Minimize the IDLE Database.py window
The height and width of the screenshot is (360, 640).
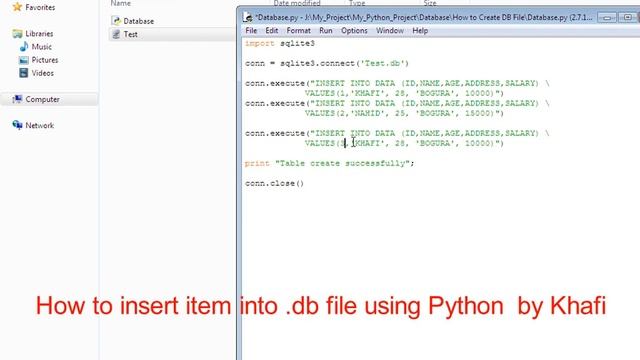(x=607, y=18)
